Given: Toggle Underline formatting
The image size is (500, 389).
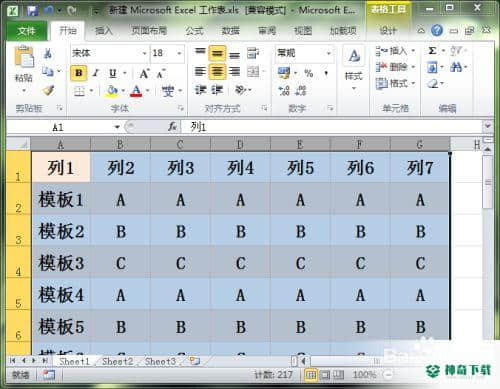Looking at the screenshot, I should (113, 73).
